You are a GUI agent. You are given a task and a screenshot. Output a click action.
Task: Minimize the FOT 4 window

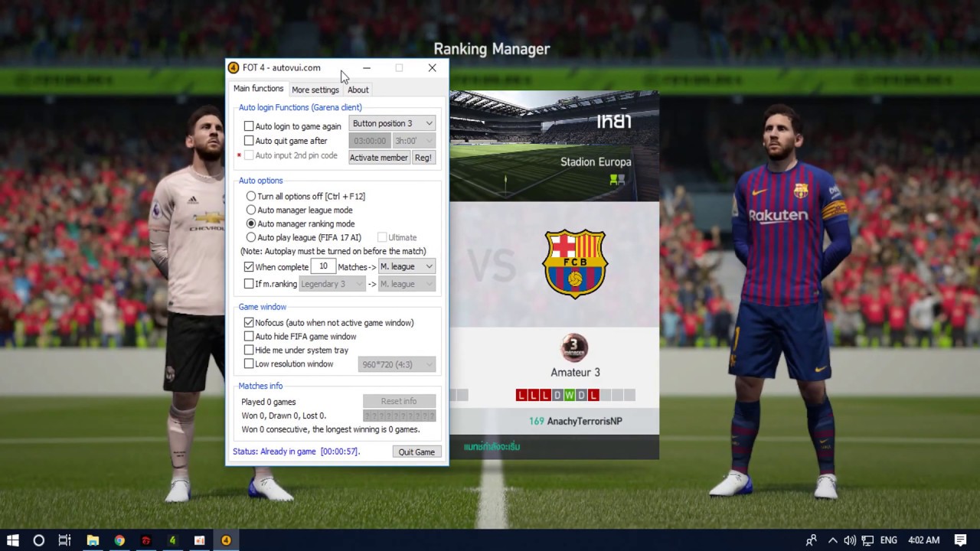(x=367, y=67)
